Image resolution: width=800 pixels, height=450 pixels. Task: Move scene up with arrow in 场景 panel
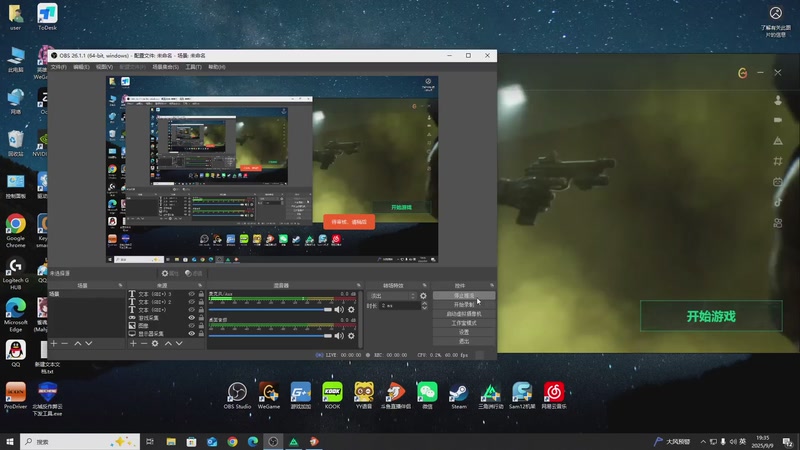(x=78, y=343)
